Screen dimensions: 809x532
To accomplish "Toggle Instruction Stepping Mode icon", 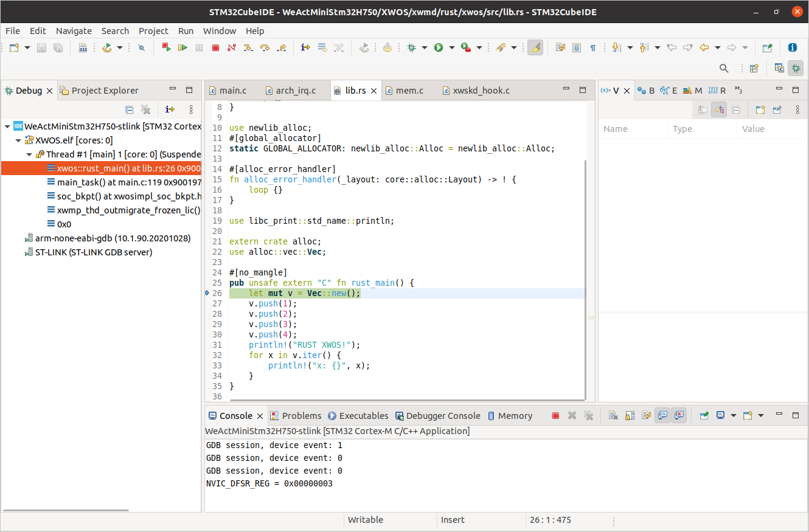I will pos(305,47).
